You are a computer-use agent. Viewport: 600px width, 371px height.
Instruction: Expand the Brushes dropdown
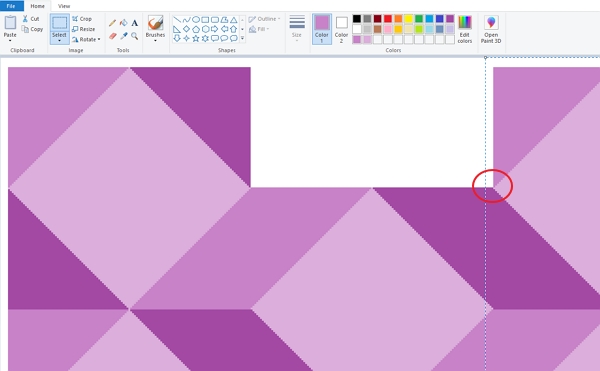click(x=155, y=41)
